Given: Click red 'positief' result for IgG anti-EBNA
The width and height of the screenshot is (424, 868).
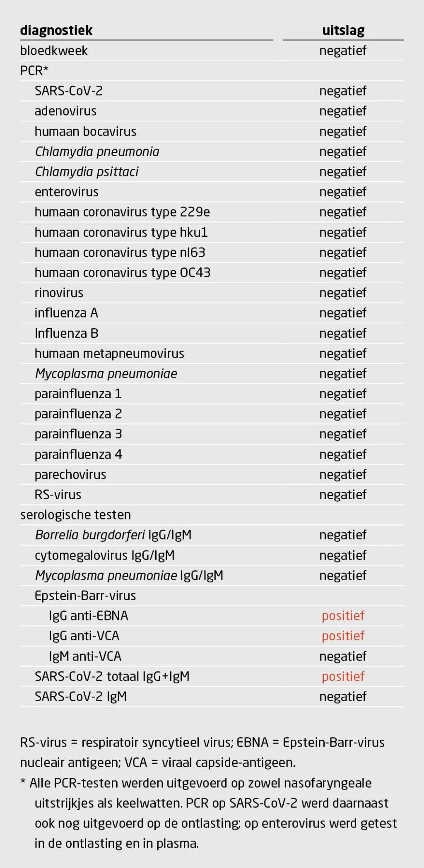Looking at the screenshot, I should coord(343,616).
